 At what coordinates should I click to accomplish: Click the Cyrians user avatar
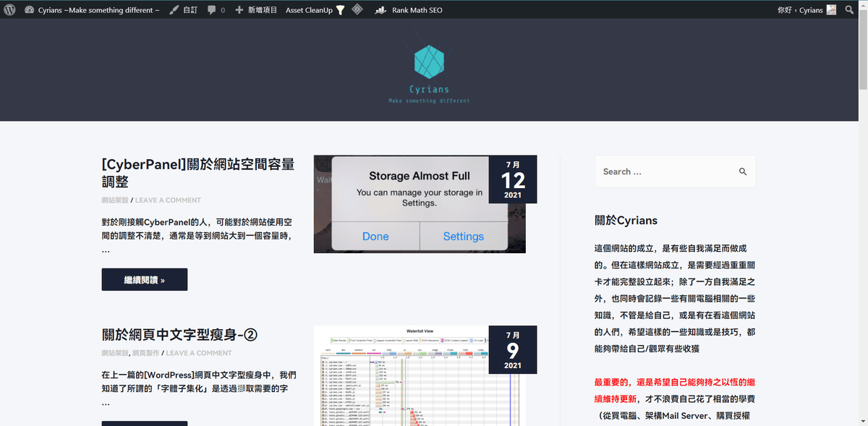pyautogui.click(x=831, y=10)
